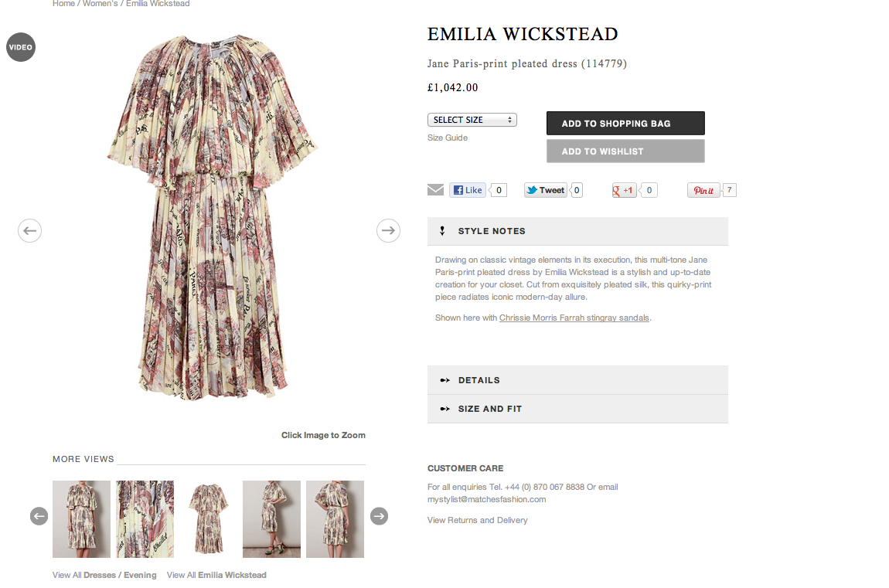The height and width of the screenshot is (588, 889).
Task: Open Chrissie Morris Farrah stingray sandals link
Action: (x=574, y=318)
